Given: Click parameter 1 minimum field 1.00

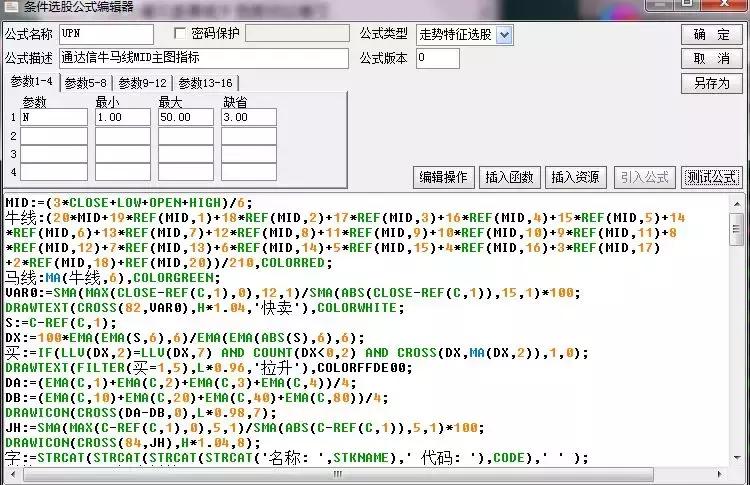Looking at the screenshot, I should (x=123, y=117).
